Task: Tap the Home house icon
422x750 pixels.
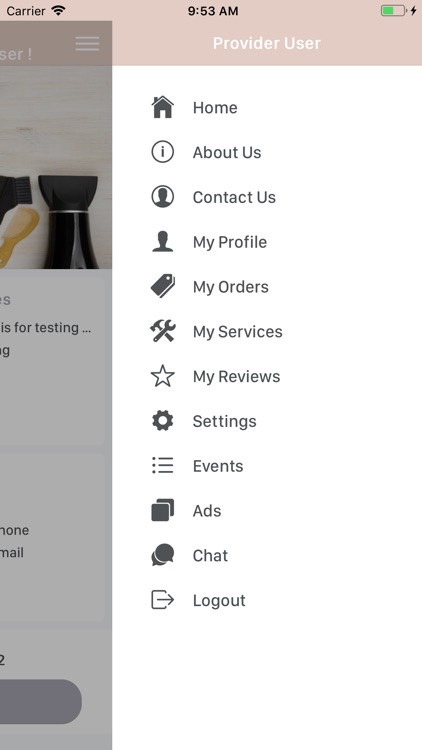Action: (163, 107)
